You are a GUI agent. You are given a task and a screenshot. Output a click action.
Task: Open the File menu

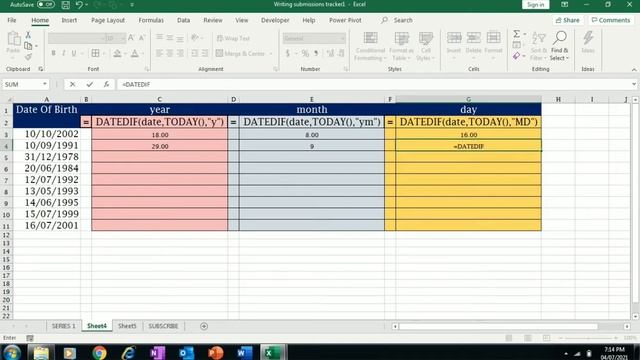(12, 20)
